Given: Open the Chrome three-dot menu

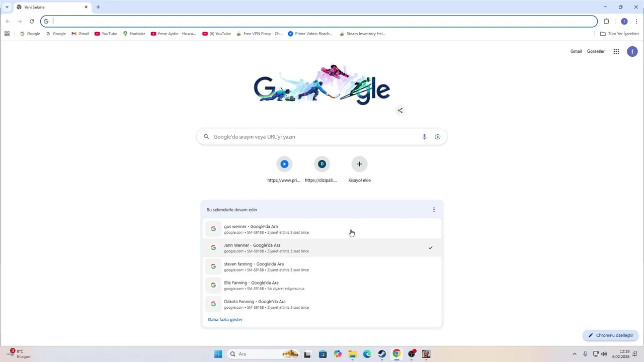Looking at the screenshot, I should pos(636,21).
